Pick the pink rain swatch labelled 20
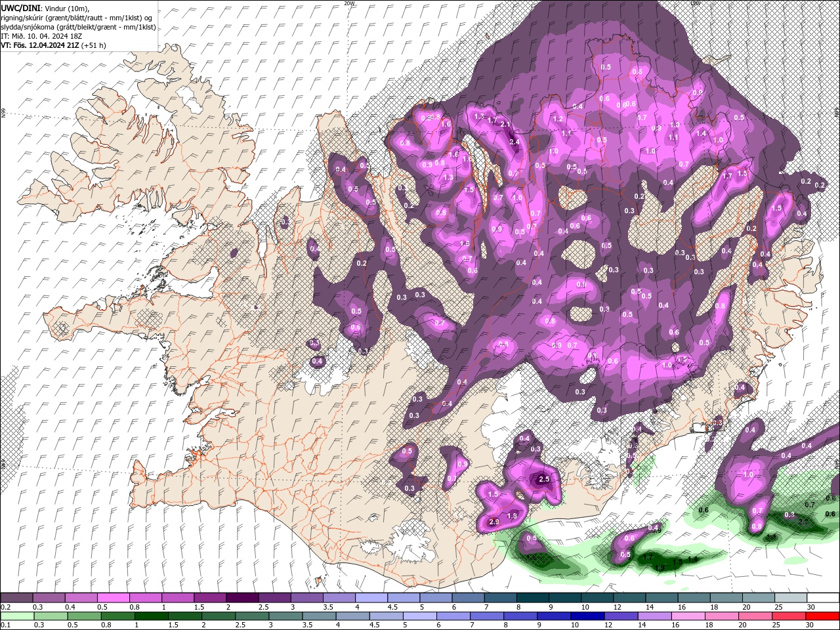840x630 pixels. 755,616
